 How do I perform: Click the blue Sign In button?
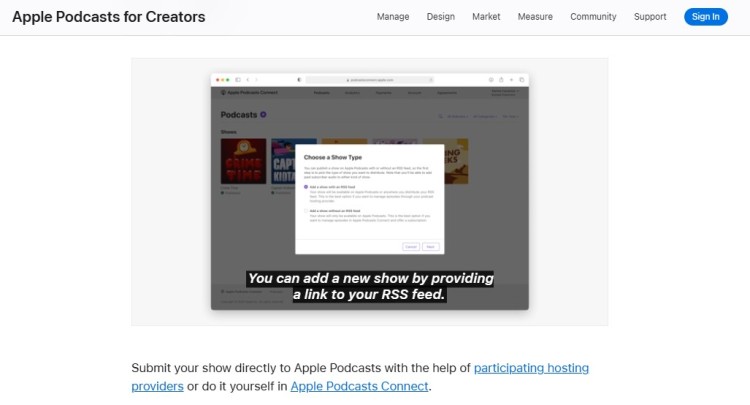pyautogui.click(x=706, y=17)
